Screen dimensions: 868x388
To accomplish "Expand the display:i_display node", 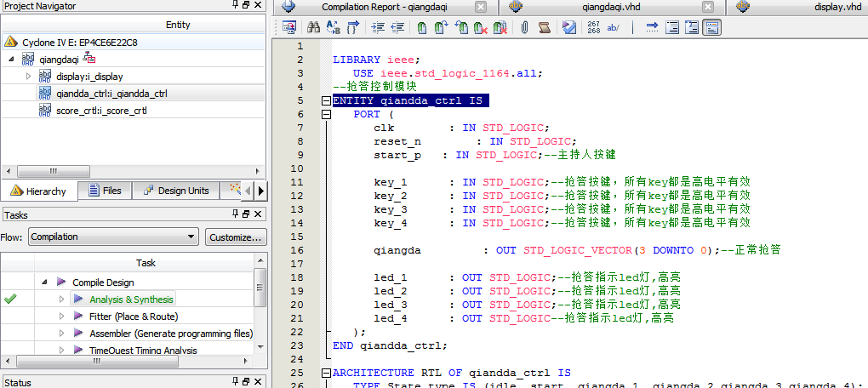I will tap(29, 77).
